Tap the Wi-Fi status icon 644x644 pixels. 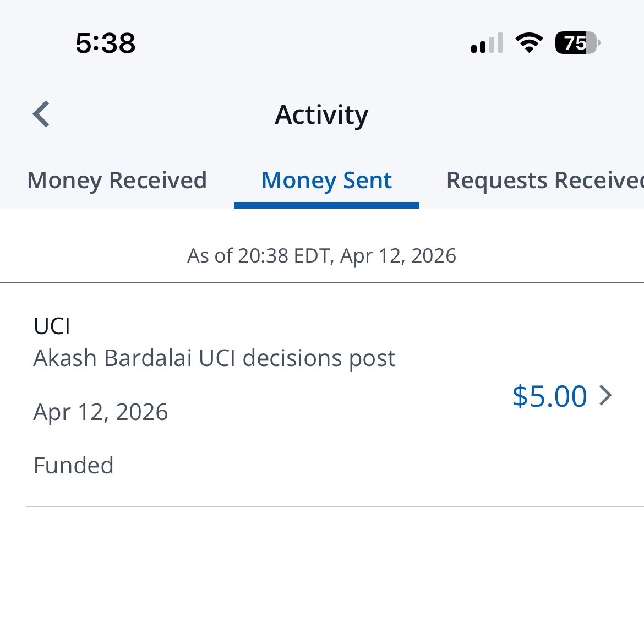pos(529,42)
